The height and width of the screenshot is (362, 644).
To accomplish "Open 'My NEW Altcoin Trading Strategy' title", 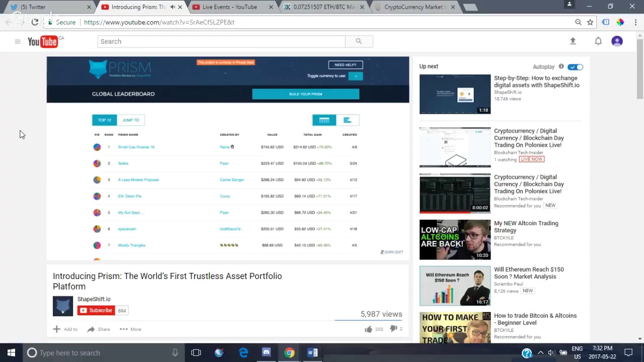I will [x=526, y=227].
